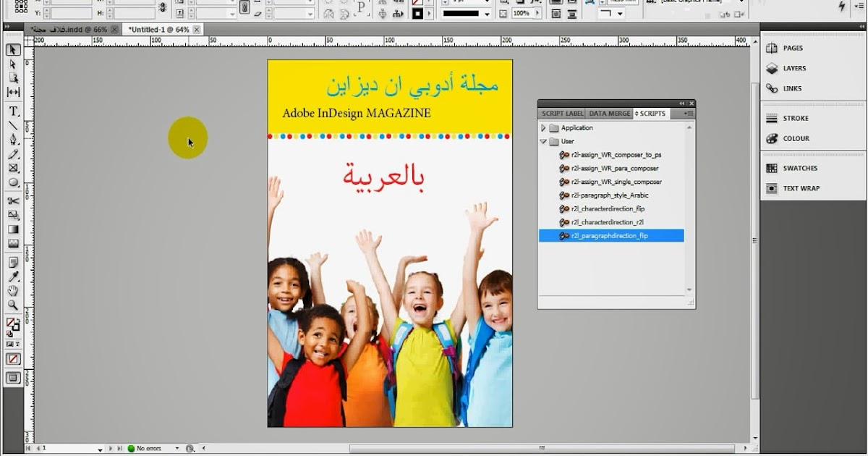868x456 pixels.
Task: Switch to the Data Merge tab
Action: [x=610, y=114]
